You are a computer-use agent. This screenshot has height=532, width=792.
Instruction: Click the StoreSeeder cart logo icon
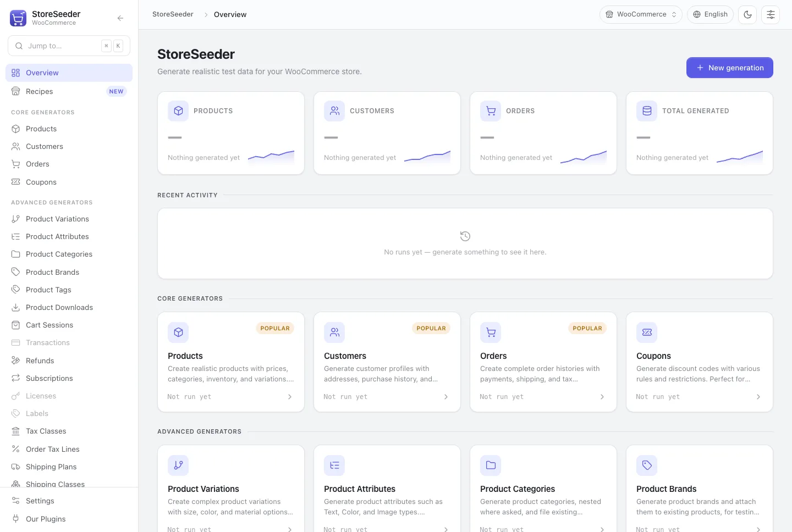click(18, 18)
